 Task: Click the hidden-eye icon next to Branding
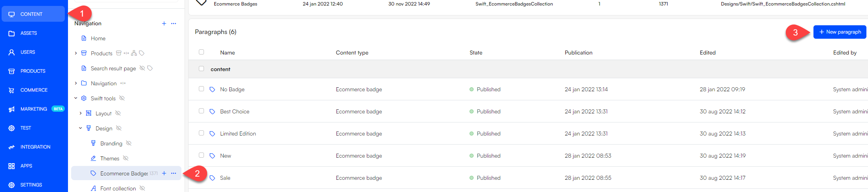click(x=128, y=143)
